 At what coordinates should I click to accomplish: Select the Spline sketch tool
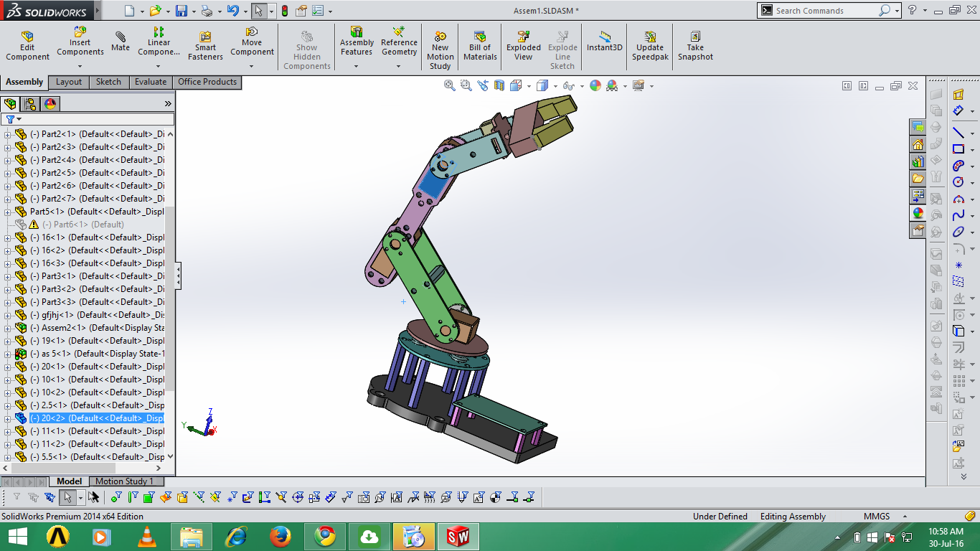(x=958, y=215)
